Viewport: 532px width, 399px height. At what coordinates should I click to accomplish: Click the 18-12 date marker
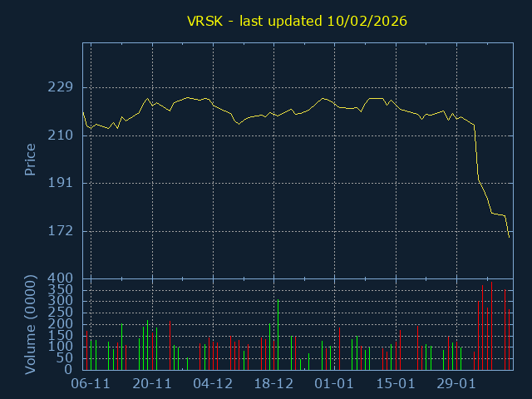pos(273,384)
